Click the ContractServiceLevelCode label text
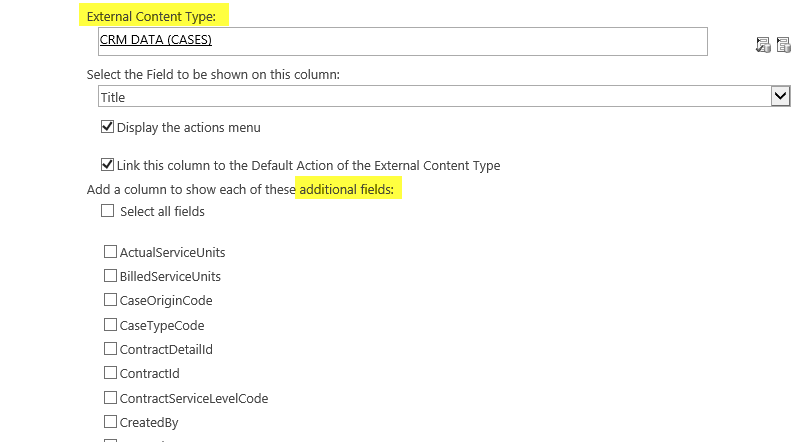 click(x=194, y=398)
